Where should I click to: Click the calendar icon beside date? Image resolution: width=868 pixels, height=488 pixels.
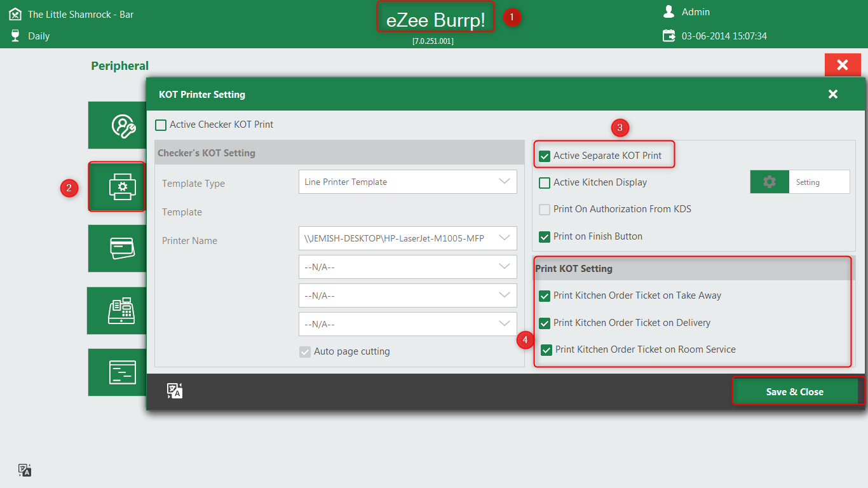coord(669,36)
